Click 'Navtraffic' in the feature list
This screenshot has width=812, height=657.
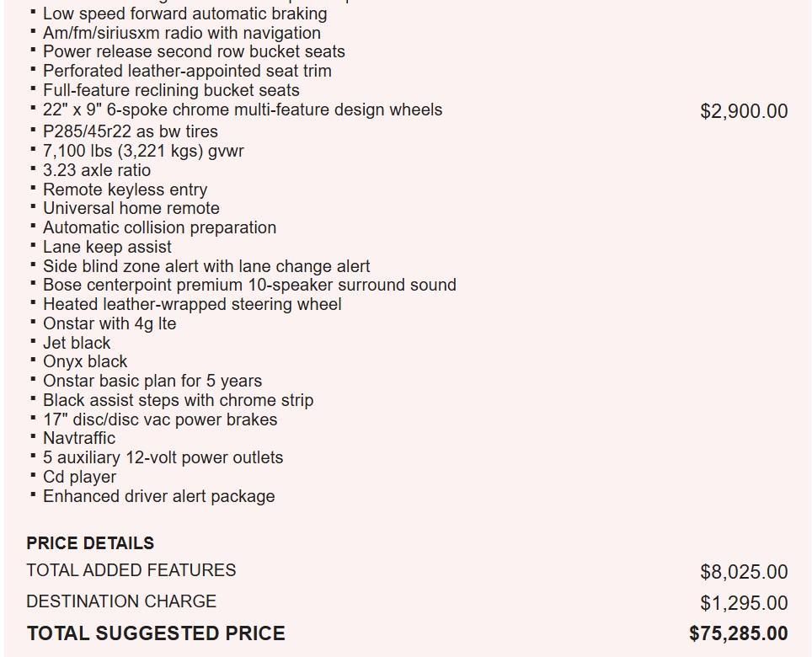coord(79,438)
